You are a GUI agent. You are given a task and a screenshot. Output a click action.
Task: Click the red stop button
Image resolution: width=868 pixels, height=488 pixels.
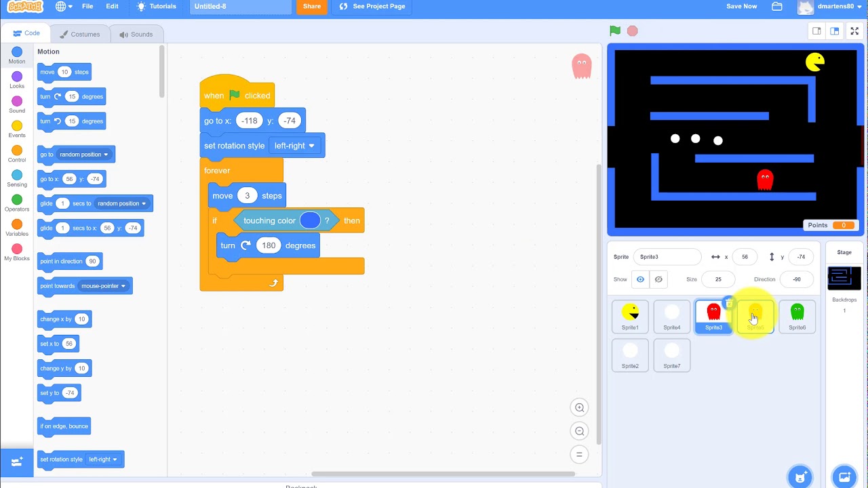tap(632, 30)
